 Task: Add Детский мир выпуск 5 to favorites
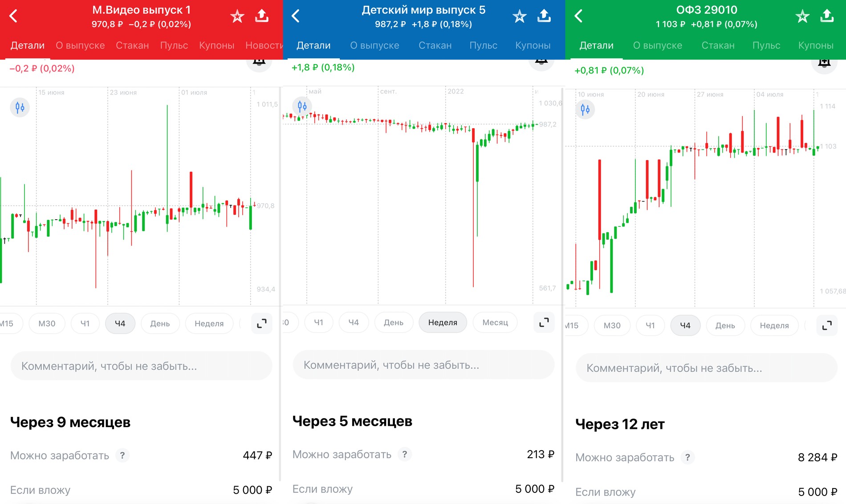pos(519,16)
